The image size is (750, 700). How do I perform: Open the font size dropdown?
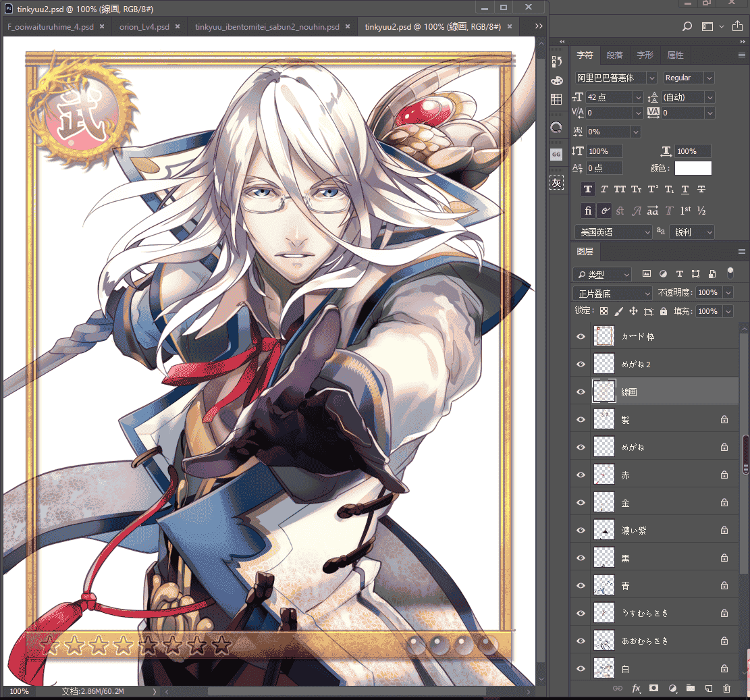point(638,97)
